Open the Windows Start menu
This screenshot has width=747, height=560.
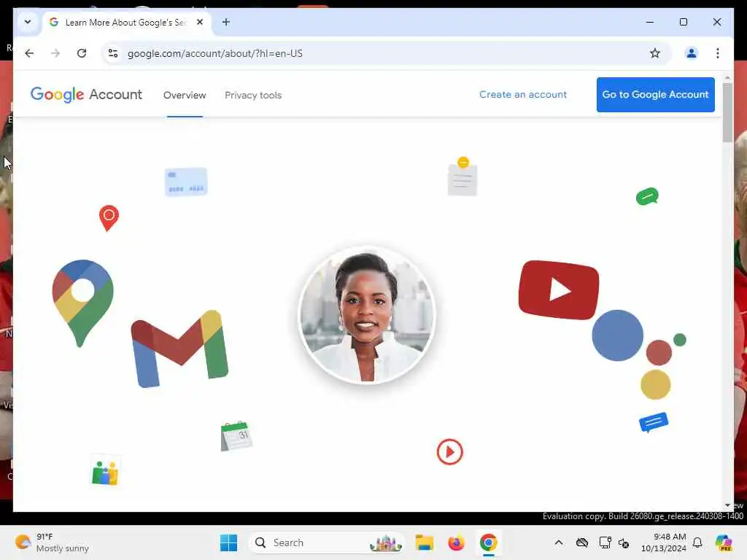pos(228,542)
